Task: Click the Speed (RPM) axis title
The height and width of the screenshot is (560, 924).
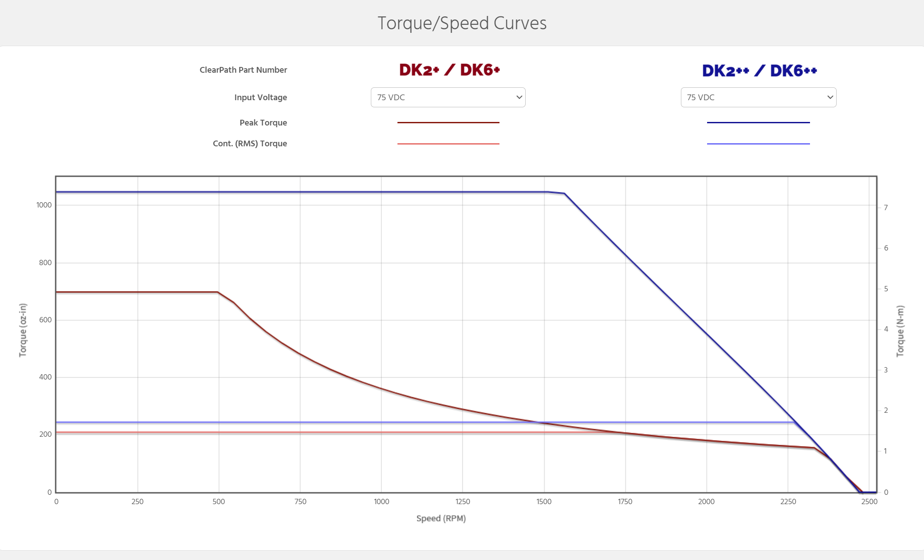Action: pos(441,518)
